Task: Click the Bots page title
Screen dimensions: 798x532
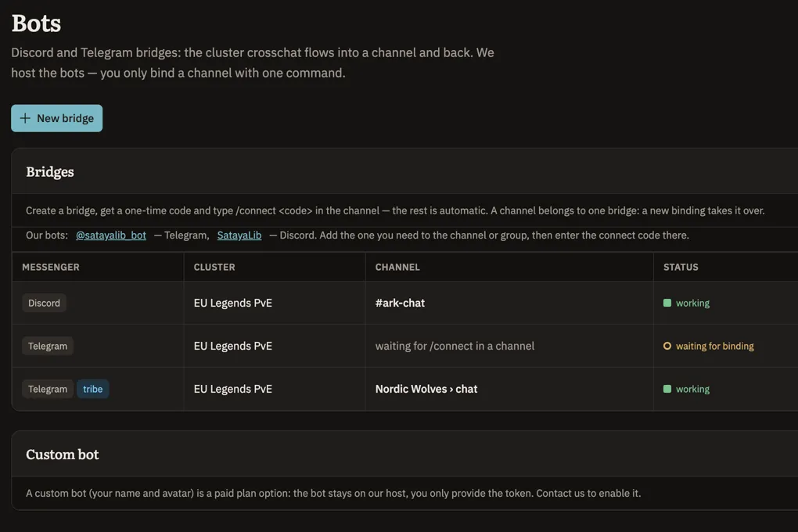Action: [36, 23]
